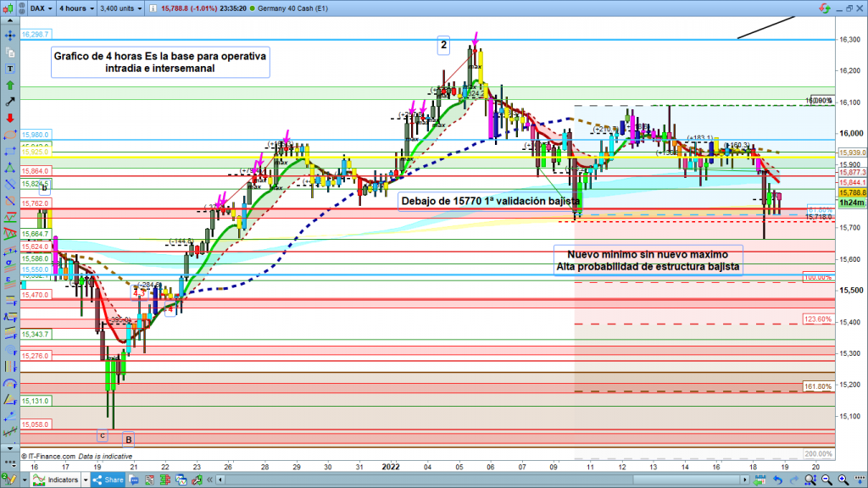Viewport: 868px width, 488px height.
Task: Collapse the toolbar with up arrow
Action: pos(8,20)
